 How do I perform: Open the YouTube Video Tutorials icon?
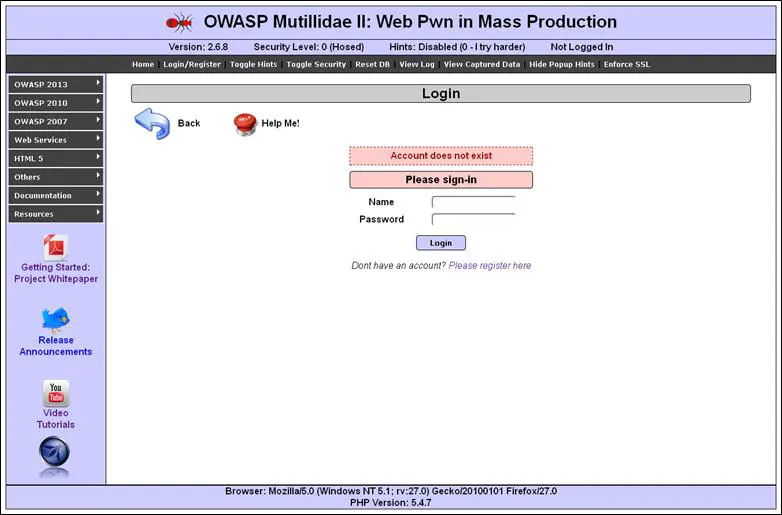[56, 393]
